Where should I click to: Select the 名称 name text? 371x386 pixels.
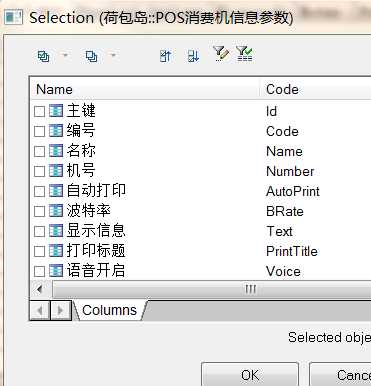click(x=81, y=151)
